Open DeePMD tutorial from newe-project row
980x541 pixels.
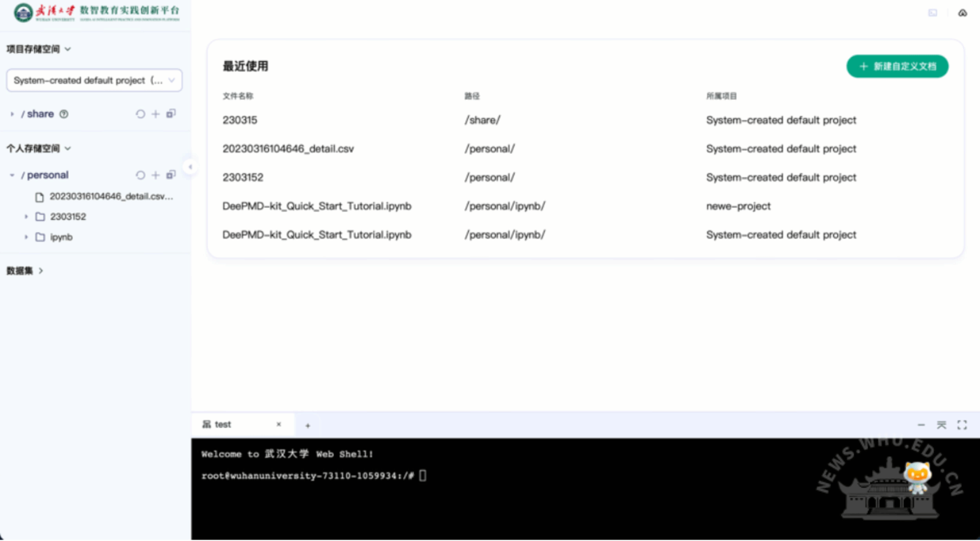[316, 206]
